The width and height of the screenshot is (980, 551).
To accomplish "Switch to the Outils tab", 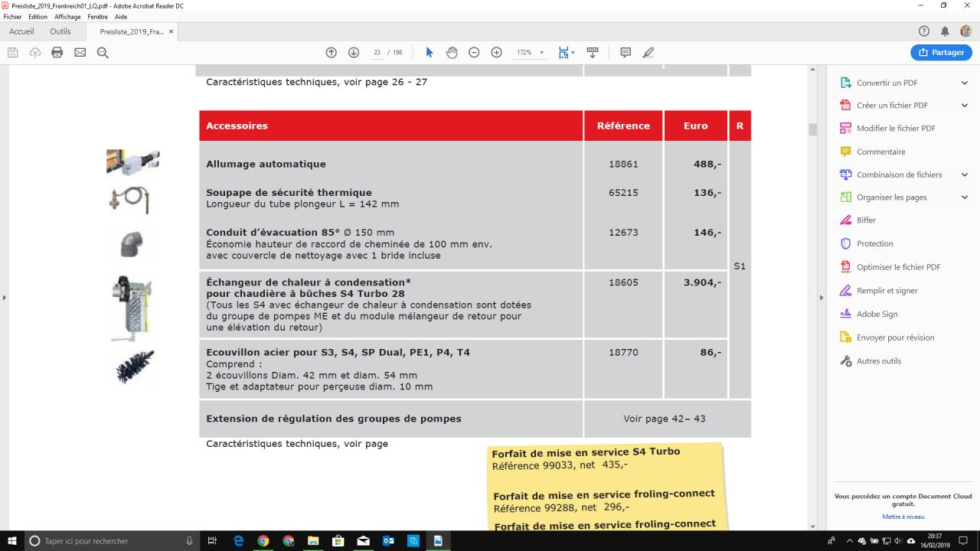I will click(x=60, y=31).
